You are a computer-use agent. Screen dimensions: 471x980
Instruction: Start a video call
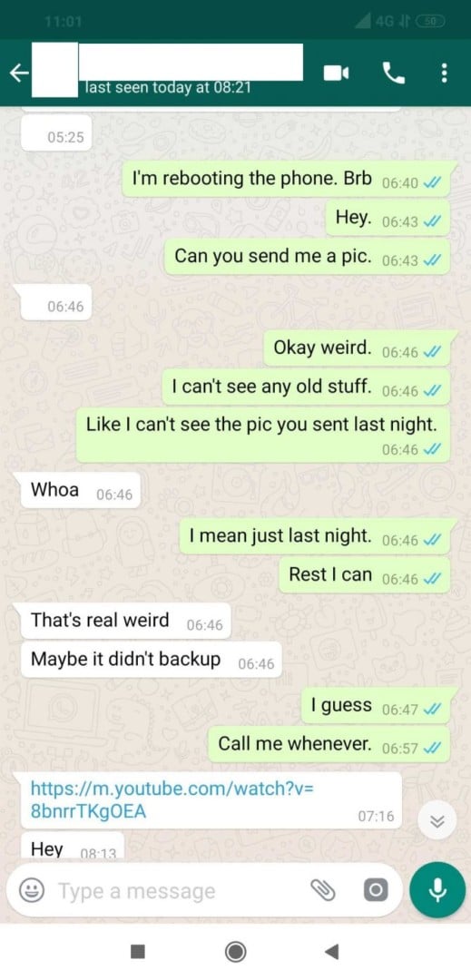pyautogui.click(x=336, y=73)
